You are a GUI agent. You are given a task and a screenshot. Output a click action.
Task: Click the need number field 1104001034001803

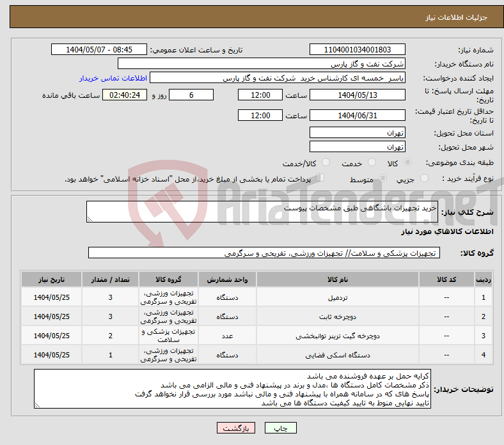click(358, 49)
